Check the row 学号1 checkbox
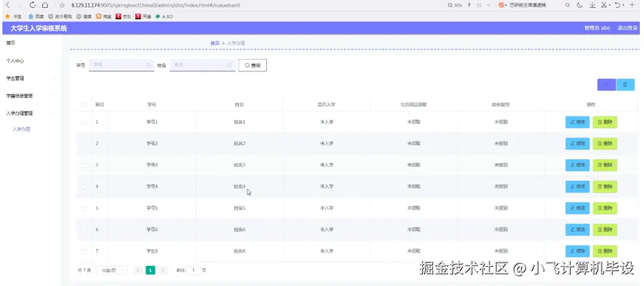The height and width of the screenshot is (286, 644). pos(84,123)
